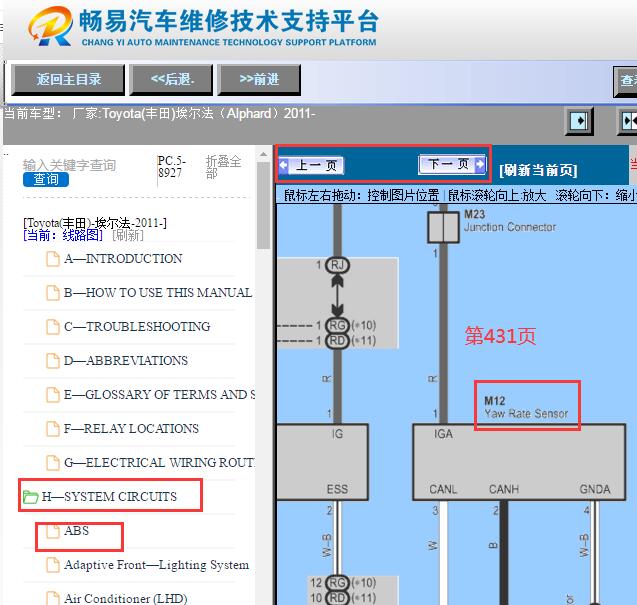Click the CANH terminal label

(504, 489)
